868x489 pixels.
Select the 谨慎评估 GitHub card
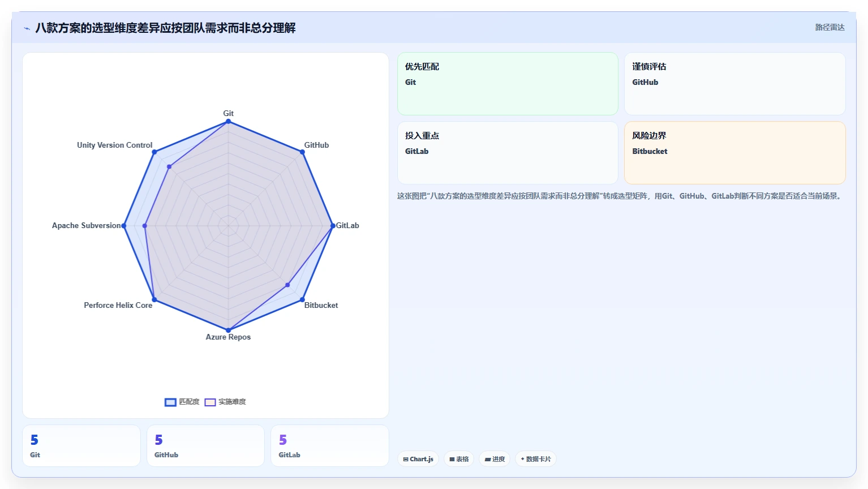[x=734, y=84]
